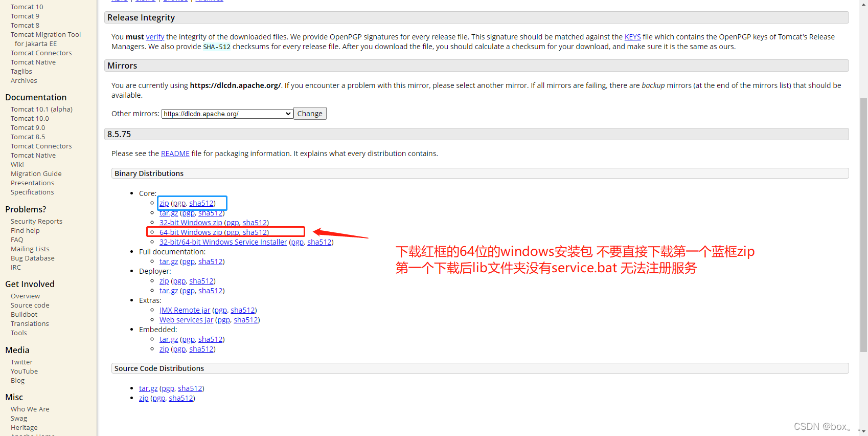Open Twitter link under Media
The height and width of the screenshot is (436, 868).
pyautogui.click(x=21, y=362)
